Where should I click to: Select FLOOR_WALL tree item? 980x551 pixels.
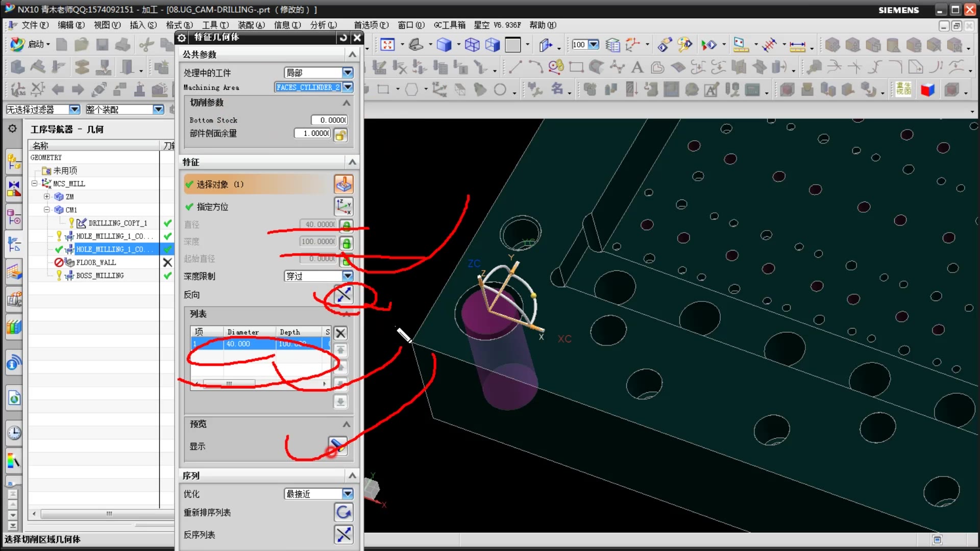[96, 262]
